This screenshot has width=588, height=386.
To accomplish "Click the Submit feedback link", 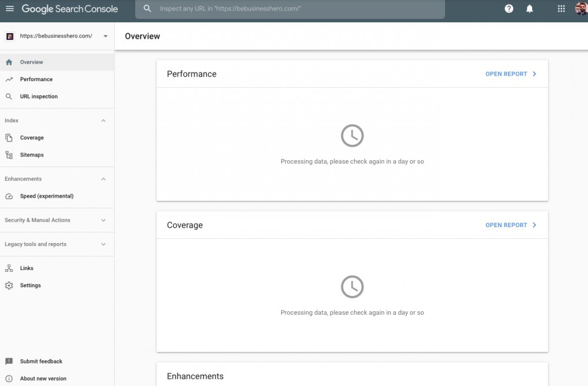I will (41, 361).
